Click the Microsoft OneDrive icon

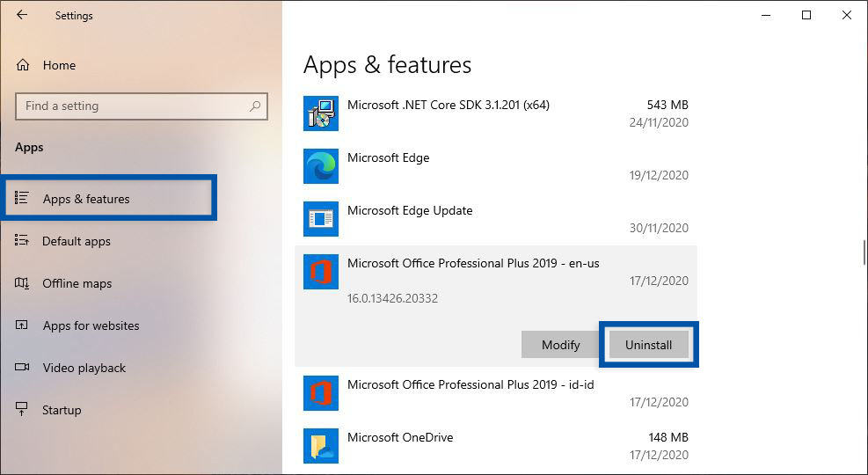click(x=320, y=446)
